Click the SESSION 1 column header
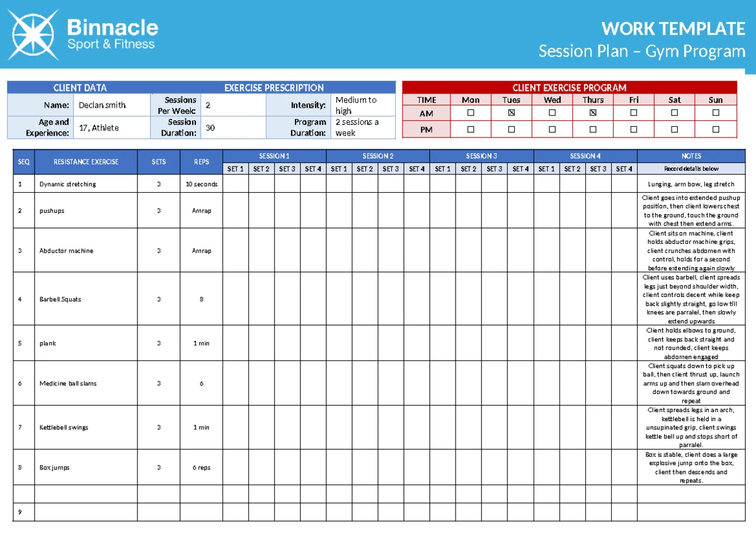The width and height of the screenshot is (756, 535). click(x=274, y=156)
